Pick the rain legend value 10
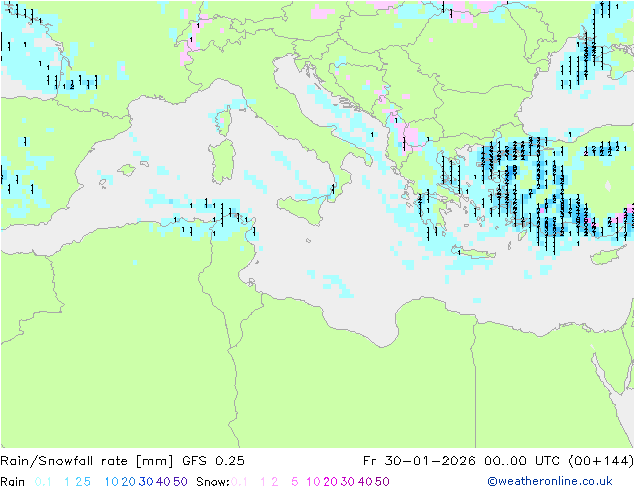 [112, 482]
